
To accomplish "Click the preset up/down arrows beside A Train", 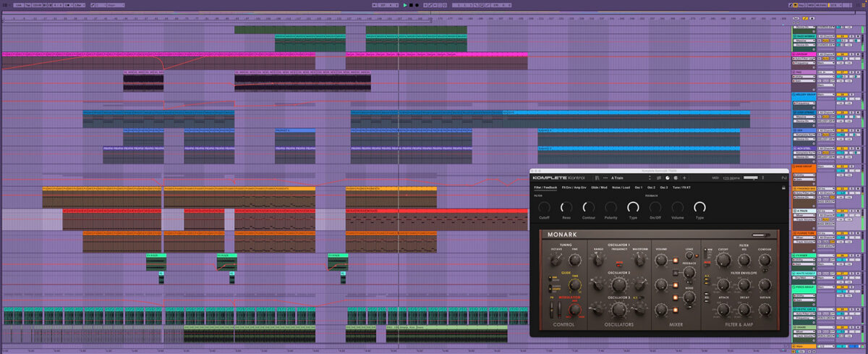I will point(650,178).
